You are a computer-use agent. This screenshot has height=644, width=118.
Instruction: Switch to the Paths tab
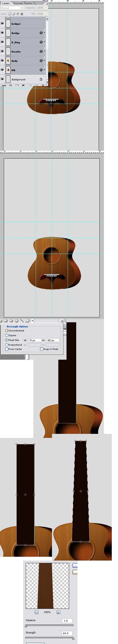click(29, 3)
